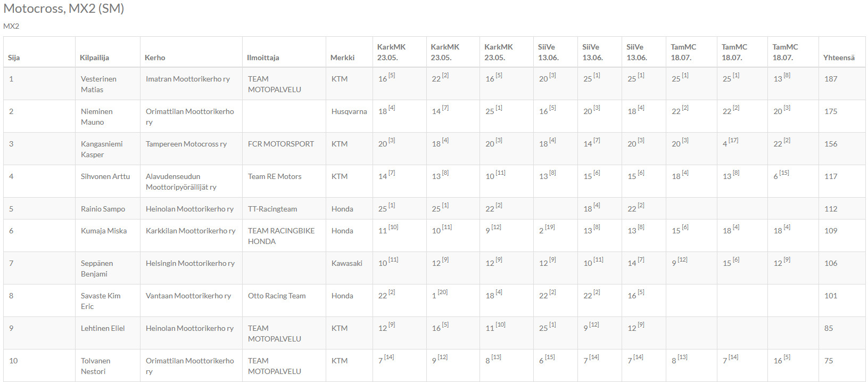Screen dimensions: 868x382
Task: Click the Husqvarna brand cell
Action: coord(349,111)
